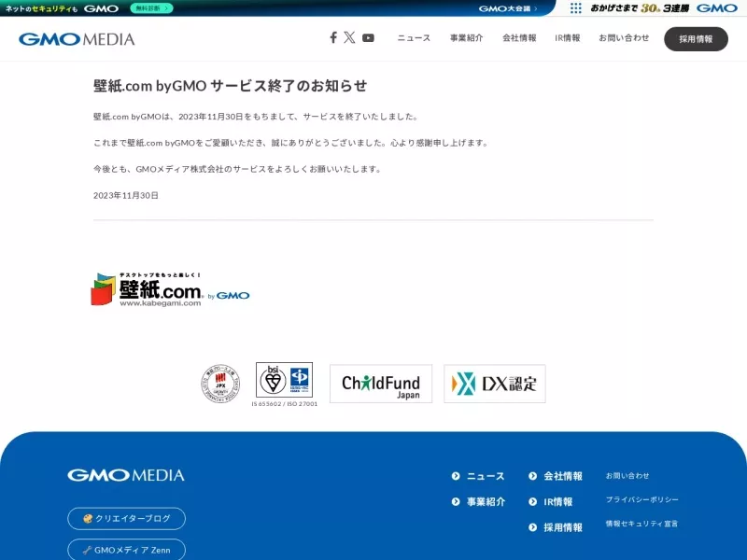Click the 採用情報 dark header button
This screenshot has width=747, height=560.
tap(696, 39)
